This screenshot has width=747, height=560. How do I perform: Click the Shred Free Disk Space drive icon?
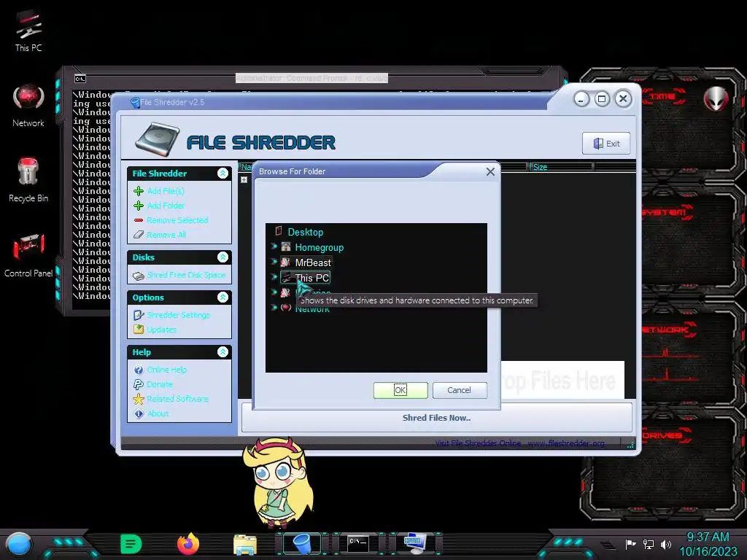click(x=139, y=276)
